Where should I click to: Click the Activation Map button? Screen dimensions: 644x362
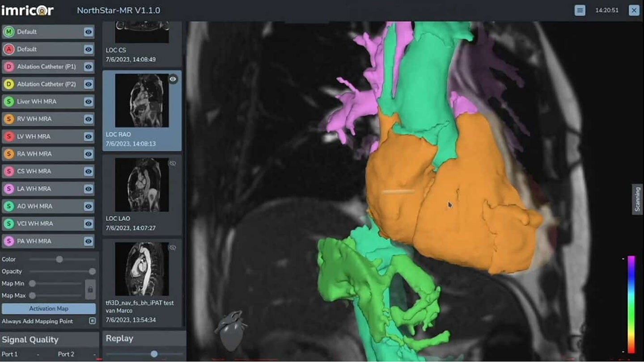tap(48, 308)
